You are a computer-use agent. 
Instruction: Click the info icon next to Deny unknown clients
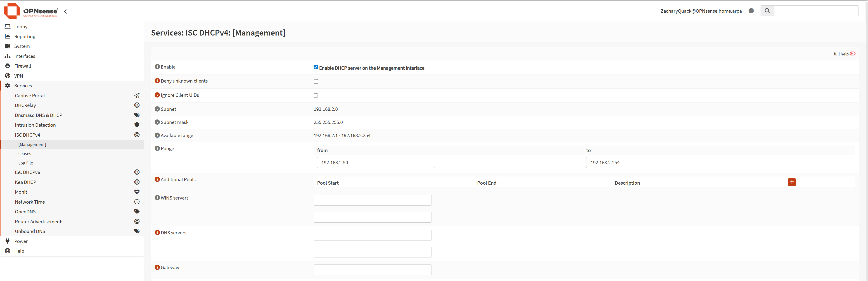pos(157,81)
